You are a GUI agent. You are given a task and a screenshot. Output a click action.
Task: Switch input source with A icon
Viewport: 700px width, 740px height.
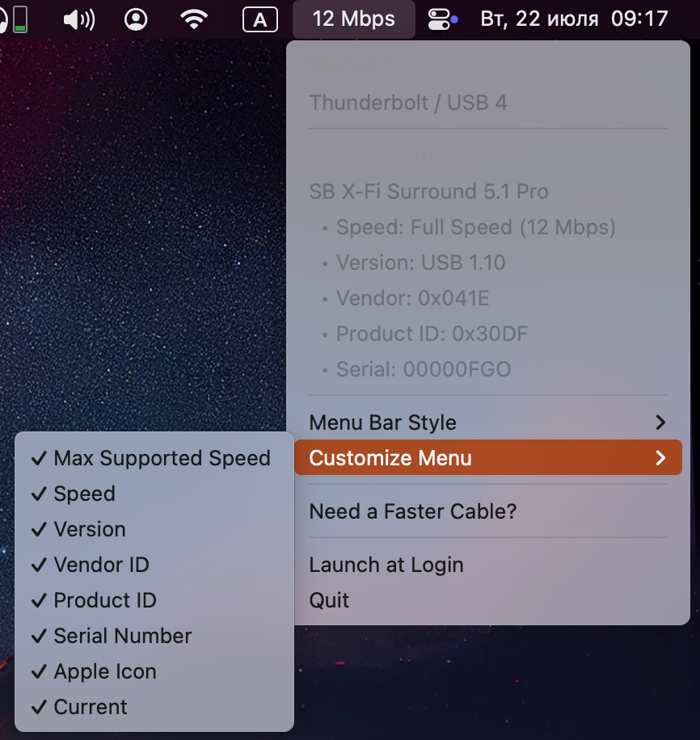coord(259,20)
